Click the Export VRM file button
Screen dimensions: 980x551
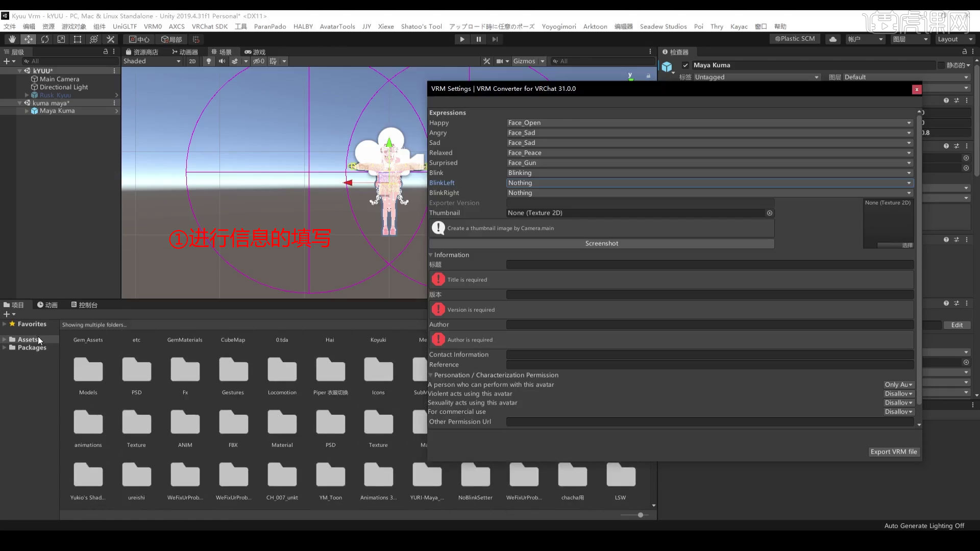[x=893, y=452]
